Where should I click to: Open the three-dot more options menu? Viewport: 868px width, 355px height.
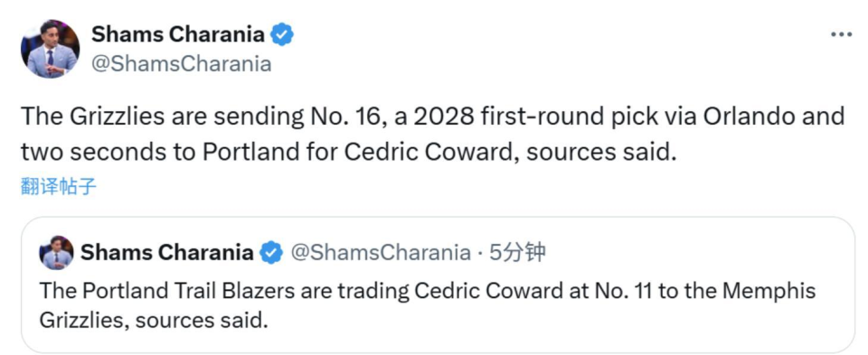[x=841, y=34]
